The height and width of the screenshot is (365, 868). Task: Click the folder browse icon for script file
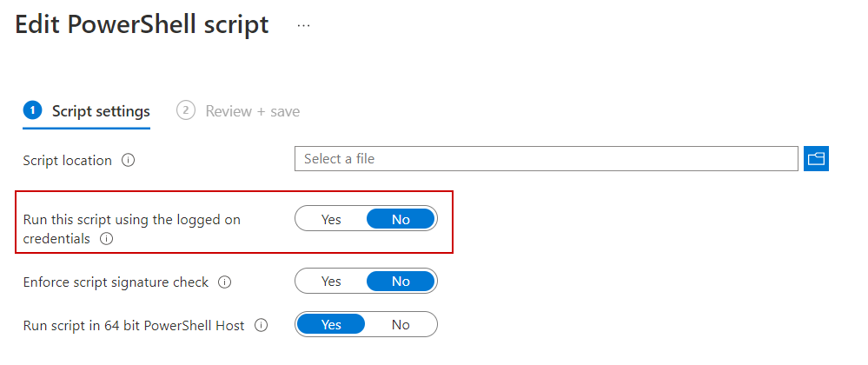pos(816,159)
